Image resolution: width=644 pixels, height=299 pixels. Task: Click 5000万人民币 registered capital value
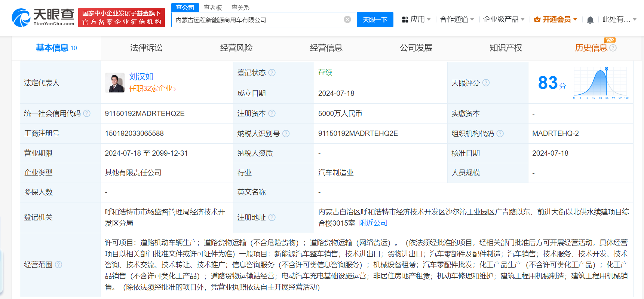[x=340, y=113]
